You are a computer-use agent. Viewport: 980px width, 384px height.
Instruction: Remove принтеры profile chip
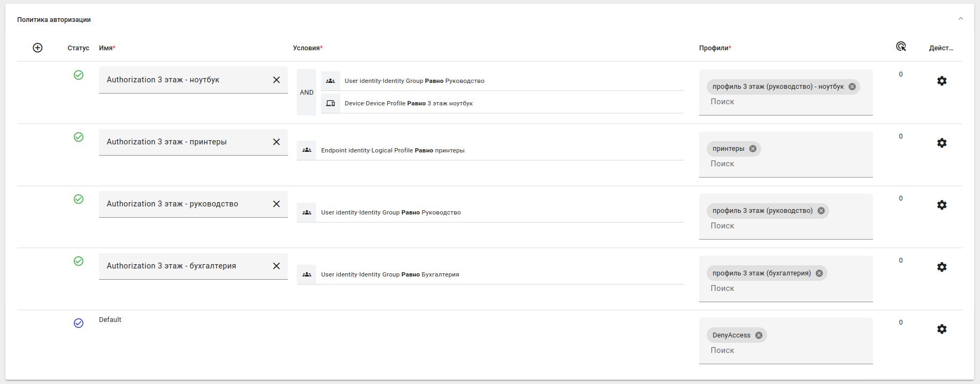[753, 149]
